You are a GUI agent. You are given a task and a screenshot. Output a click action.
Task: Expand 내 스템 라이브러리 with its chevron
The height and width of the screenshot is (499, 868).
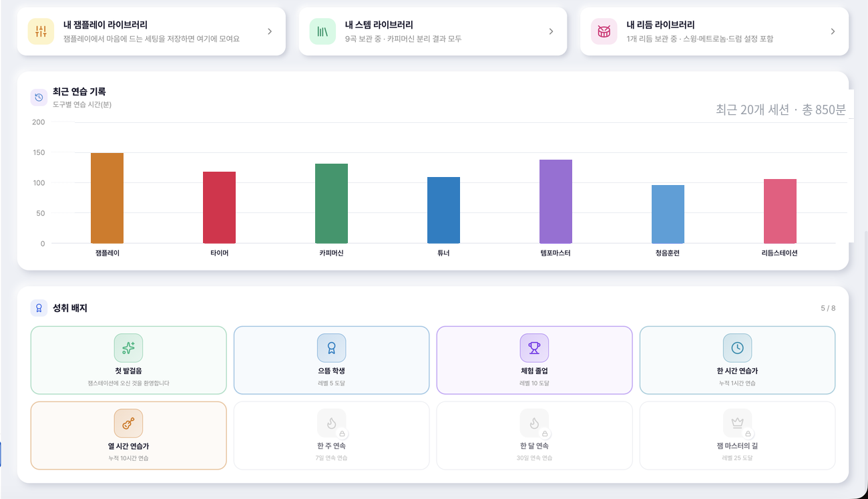[551, 31]
